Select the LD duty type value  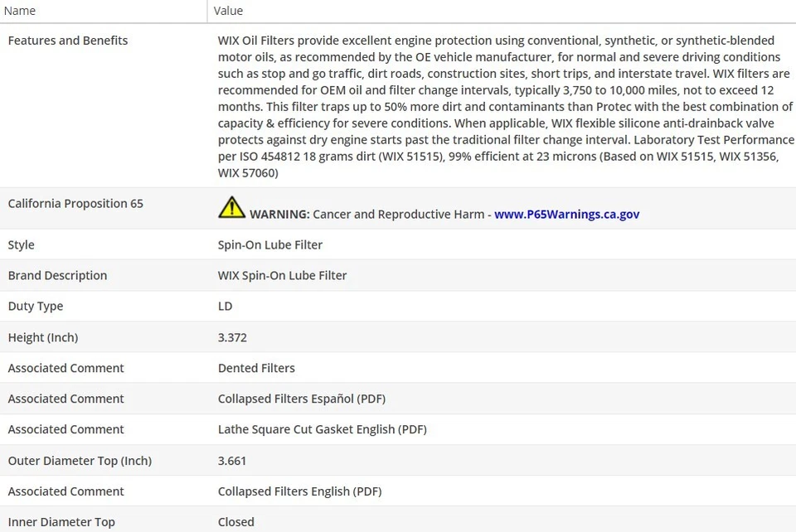coord(225,306)
